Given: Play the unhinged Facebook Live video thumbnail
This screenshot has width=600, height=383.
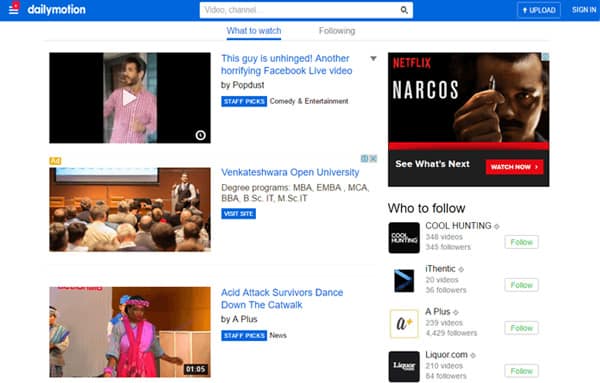Looking at the screenshot, I should pos(130,98).
